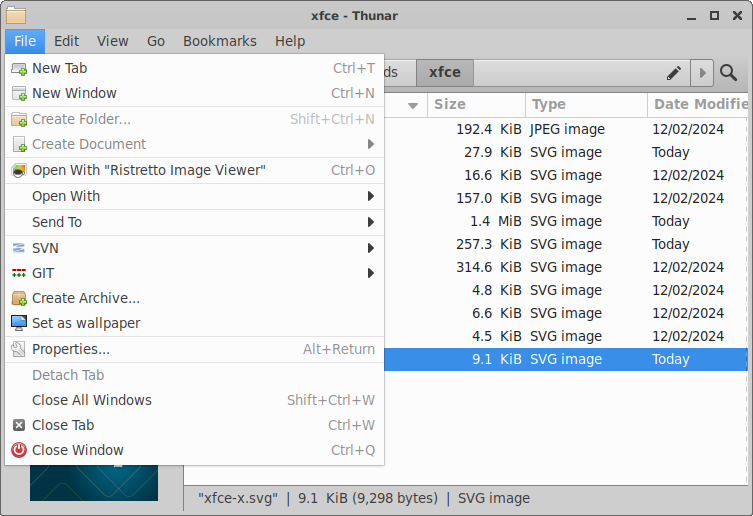Click the status bar "xfce-x.svg" text

point(238,498)
